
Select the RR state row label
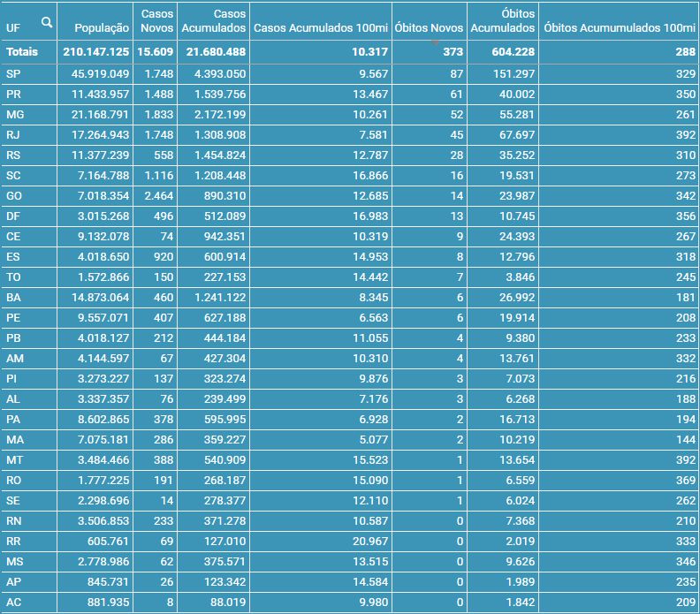(13, 541)
